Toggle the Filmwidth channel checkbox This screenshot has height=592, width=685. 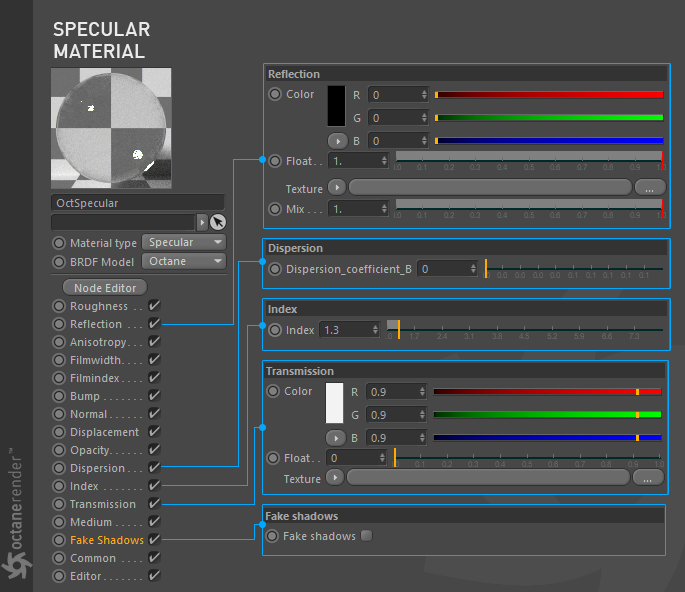click(154, 359)
